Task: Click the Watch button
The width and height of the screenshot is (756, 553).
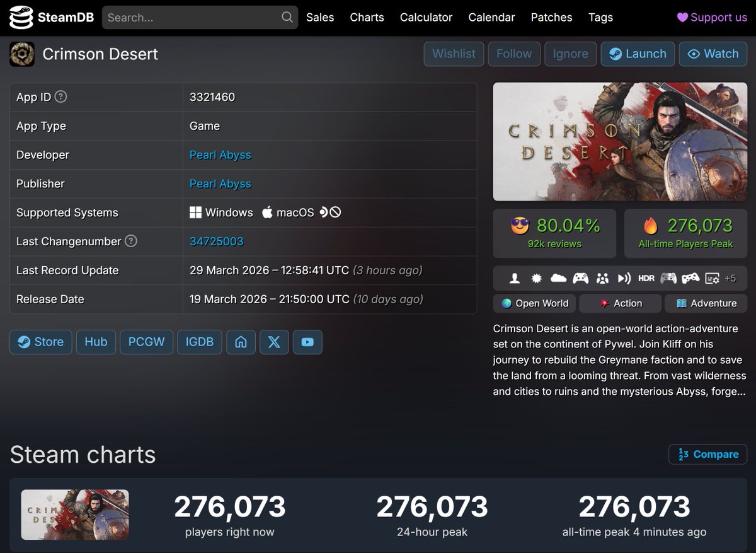Action: (x=713, y=54)
